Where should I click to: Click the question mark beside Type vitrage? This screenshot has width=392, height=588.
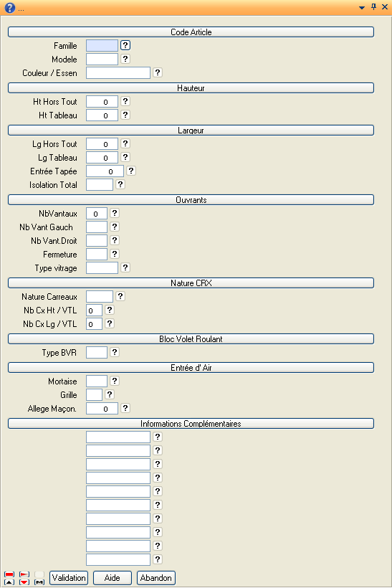point(125,267)
